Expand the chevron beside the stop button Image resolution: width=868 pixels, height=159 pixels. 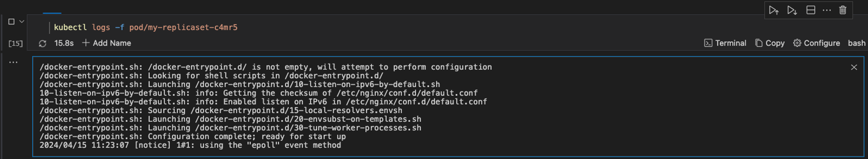point(22,21)
